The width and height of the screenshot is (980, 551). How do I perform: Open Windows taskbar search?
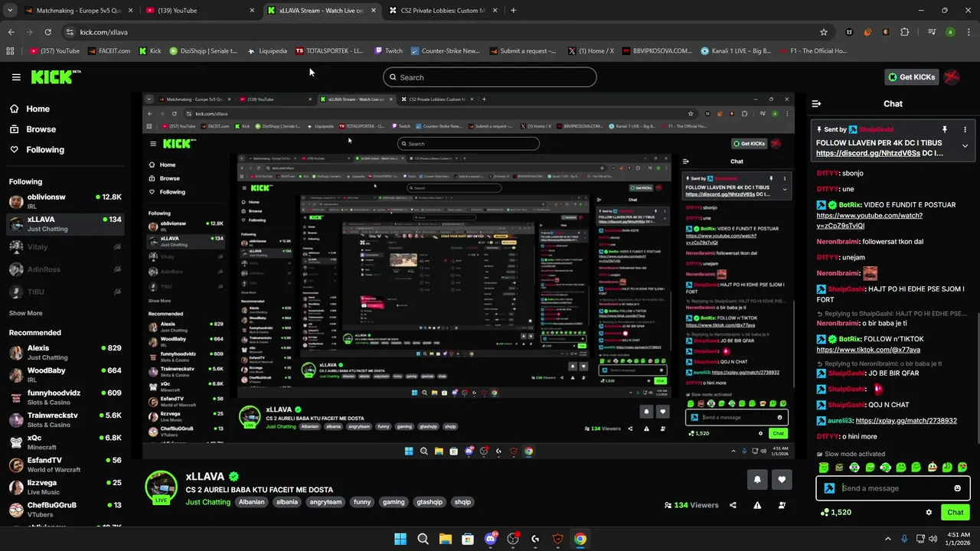point(423,539)
